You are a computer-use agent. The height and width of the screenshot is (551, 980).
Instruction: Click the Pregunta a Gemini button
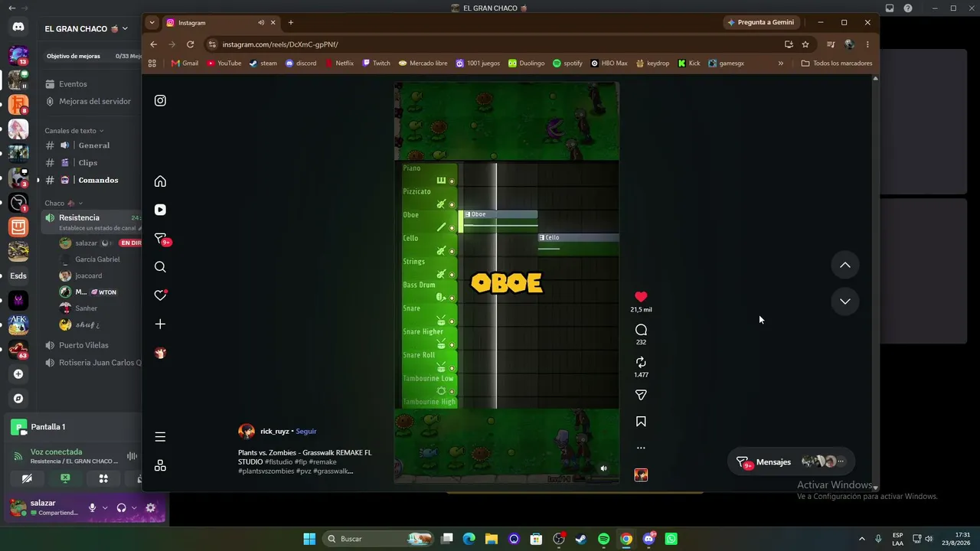[761, 23]
